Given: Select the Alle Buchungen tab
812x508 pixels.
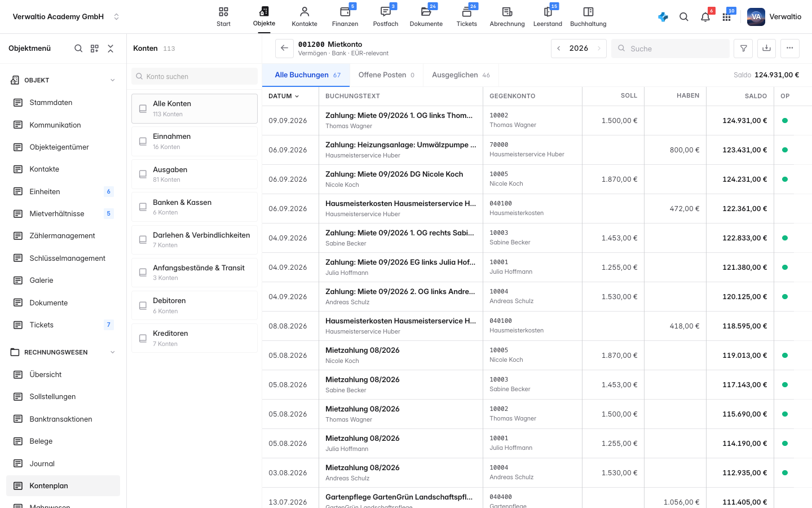Looking at the screenshot, I should [x=307, y=75].
